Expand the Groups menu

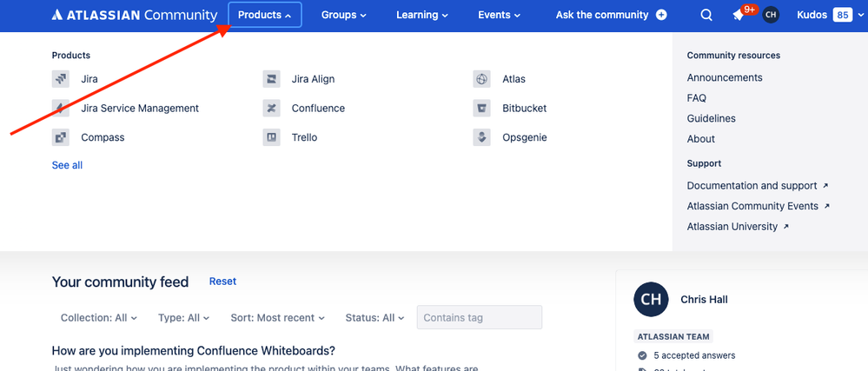point(344,15)
